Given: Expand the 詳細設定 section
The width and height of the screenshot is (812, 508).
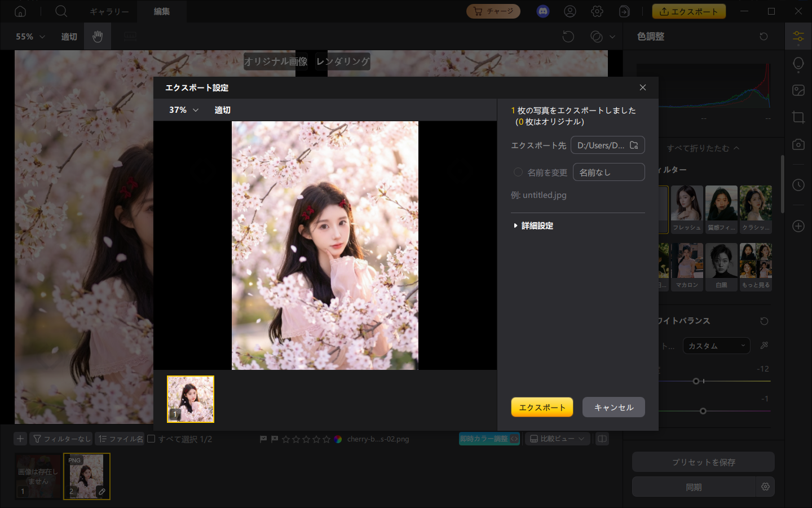Looking at the screenshot, I should pos(532,225).
